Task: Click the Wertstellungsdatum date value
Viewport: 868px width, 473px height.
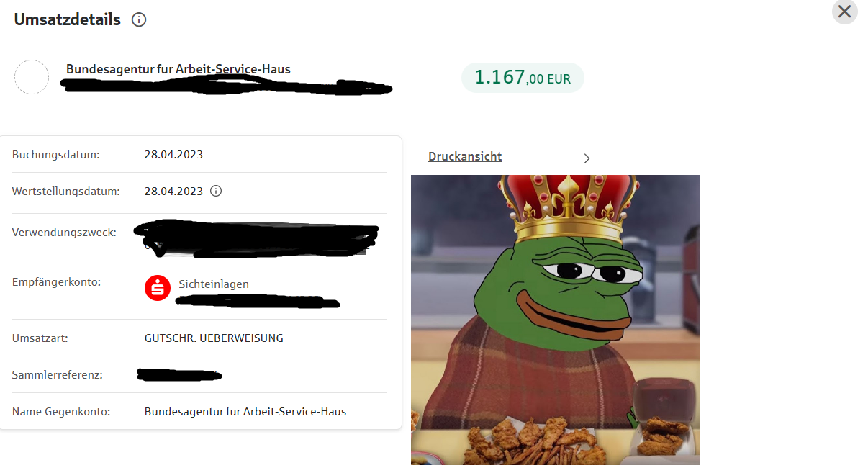Action: [173, 191]
